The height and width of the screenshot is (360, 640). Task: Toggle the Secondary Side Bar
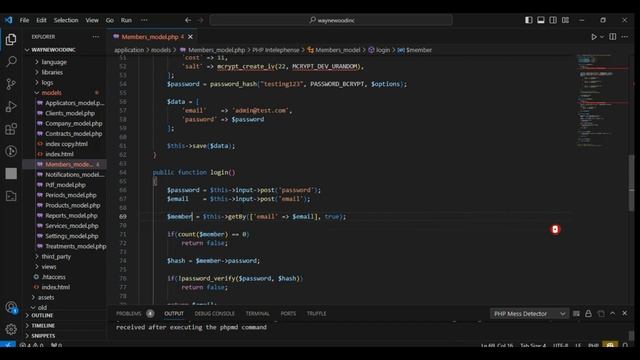pyautogui.click(x=553, y=20)
